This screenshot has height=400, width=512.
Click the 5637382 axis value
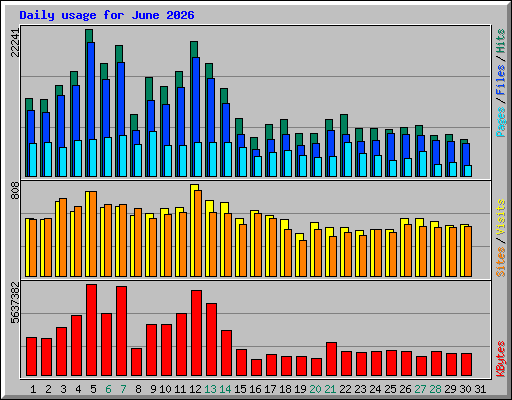pos(15,303)
